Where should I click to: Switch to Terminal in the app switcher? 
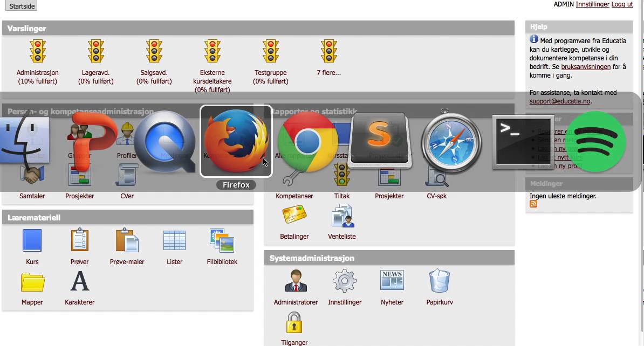pos(523,142)
